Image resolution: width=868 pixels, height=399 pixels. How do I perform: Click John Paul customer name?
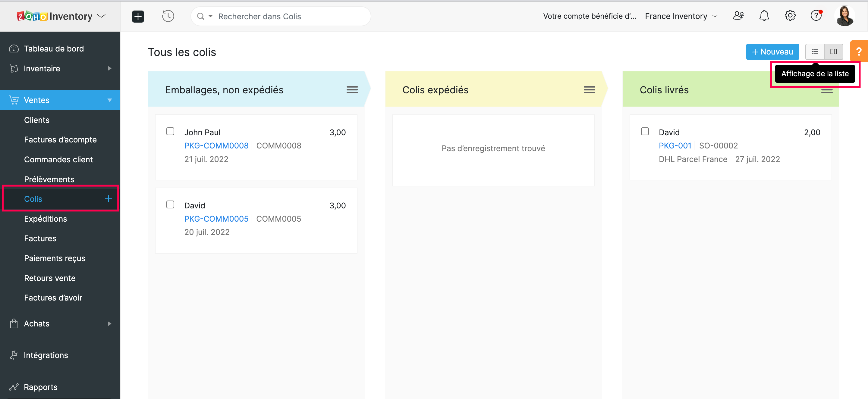202,132
